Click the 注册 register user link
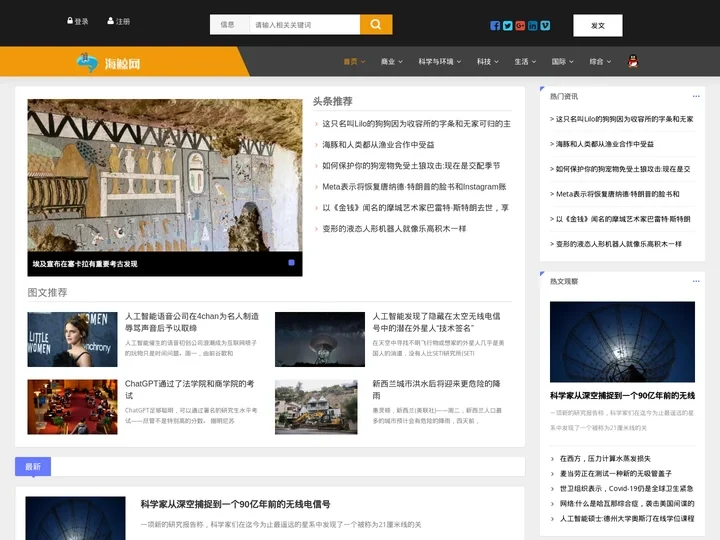 click(x=118, y=21)
